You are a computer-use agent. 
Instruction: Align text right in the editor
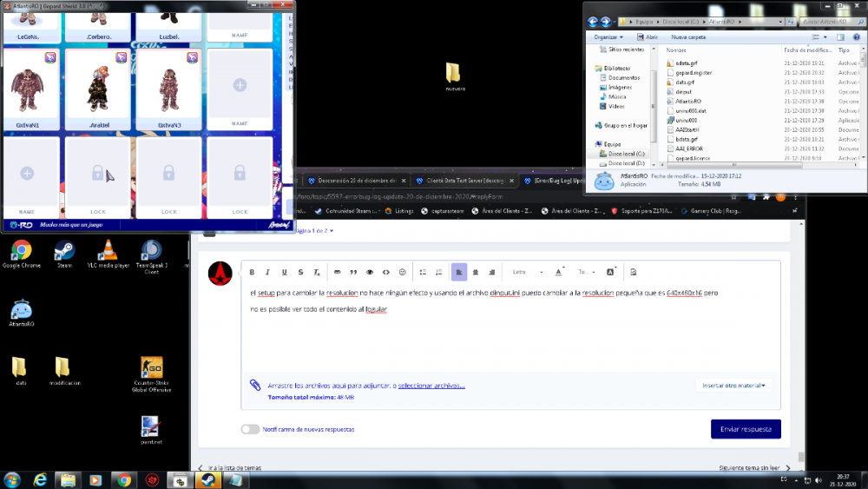tap(491, 272)
